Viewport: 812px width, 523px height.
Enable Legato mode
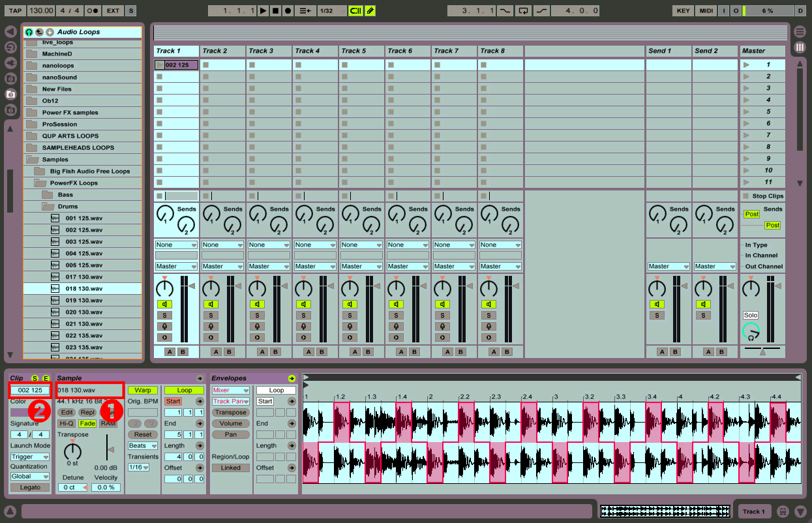click(30, 487)
